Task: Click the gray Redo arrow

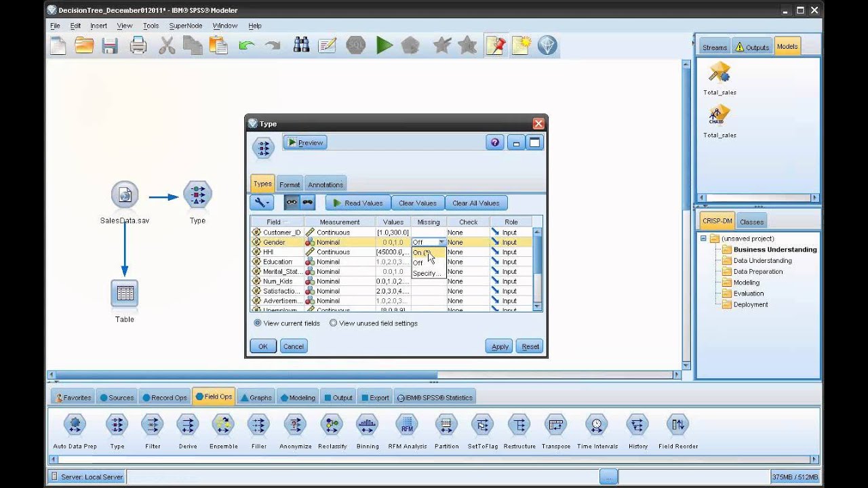Action: 273,45
